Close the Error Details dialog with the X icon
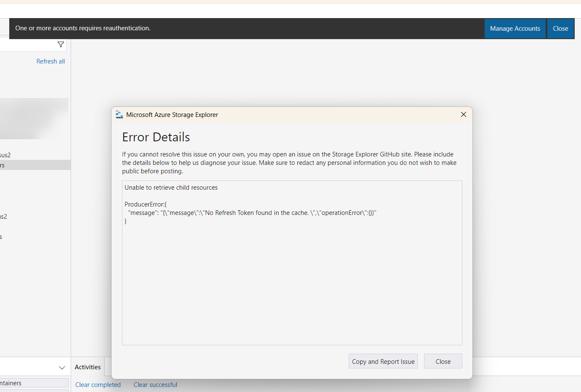 (463, 114)
